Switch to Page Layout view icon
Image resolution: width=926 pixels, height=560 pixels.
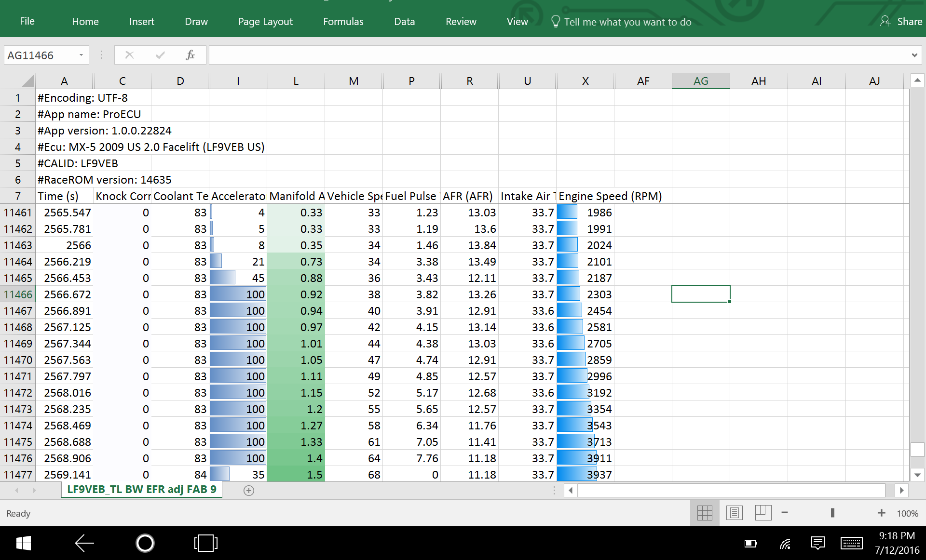pos(734,513)
